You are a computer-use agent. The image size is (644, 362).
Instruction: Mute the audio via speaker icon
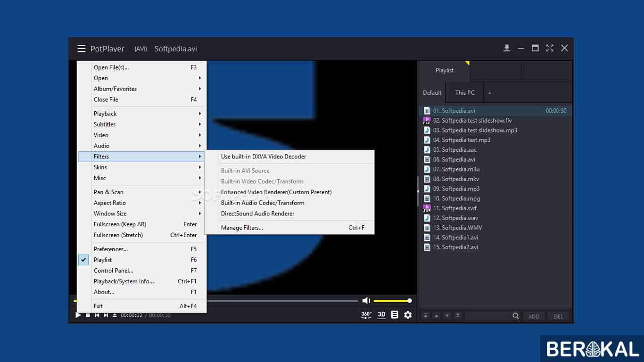coord(366,300)
